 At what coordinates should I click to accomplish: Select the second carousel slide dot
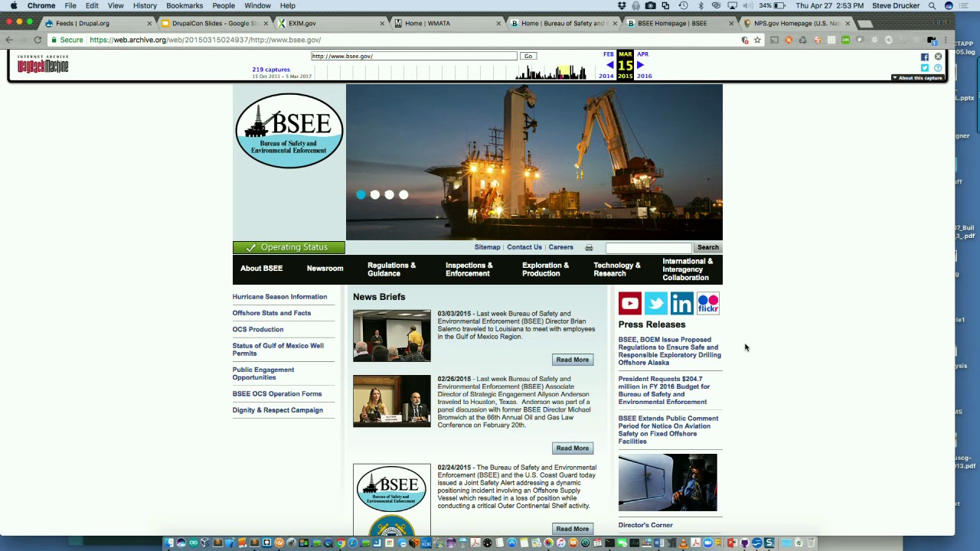coord(375,194)
